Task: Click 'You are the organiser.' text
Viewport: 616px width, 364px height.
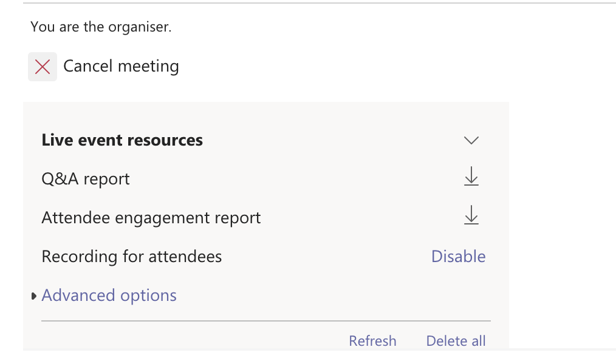Action: coord(101,27)
